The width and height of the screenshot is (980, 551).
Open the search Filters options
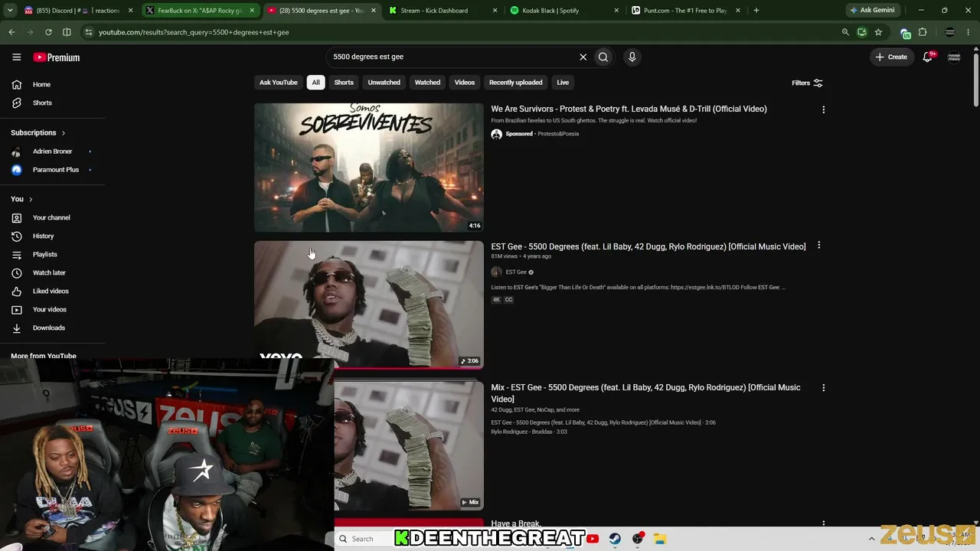coord(807,83)
